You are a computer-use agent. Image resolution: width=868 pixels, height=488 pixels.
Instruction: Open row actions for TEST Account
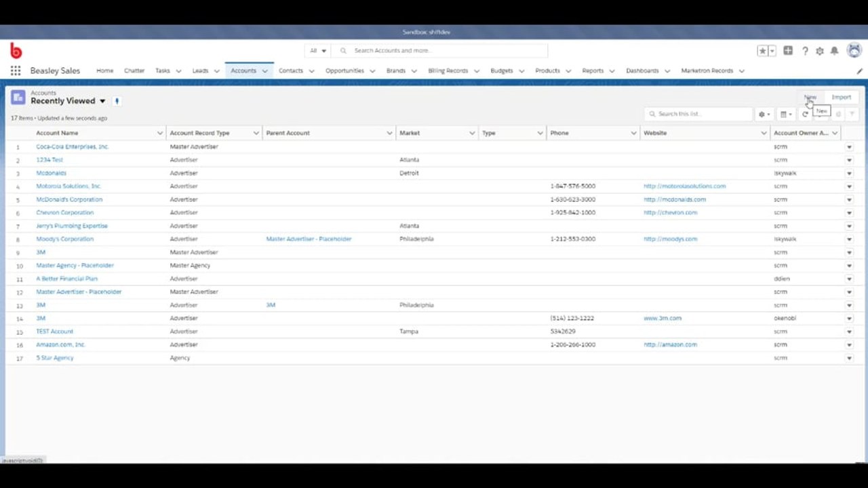tap(849, 331)
